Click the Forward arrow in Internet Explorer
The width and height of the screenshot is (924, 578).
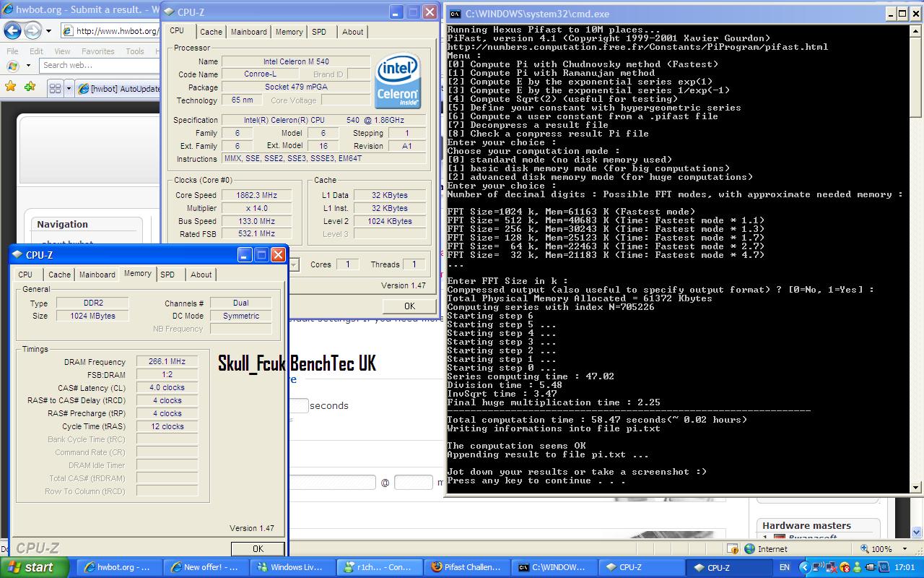[32, 30]
